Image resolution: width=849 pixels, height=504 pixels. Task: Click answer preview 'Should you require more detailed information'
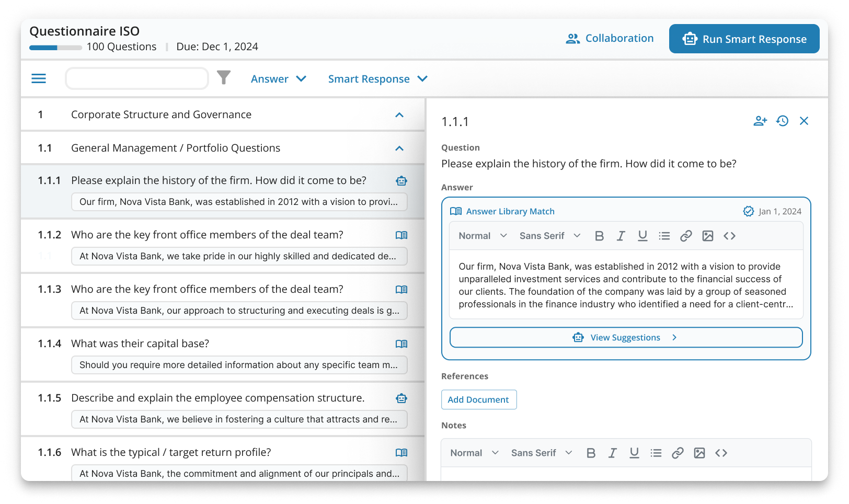pos(239,365)
